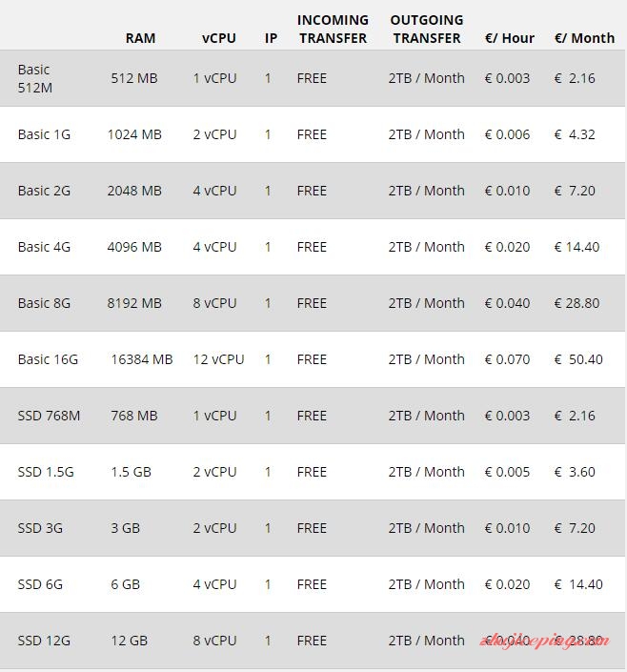The width and height of the screenshot is (627, 672).
Task: Select the SSD 6G plan name
Action: pos(40,584)
